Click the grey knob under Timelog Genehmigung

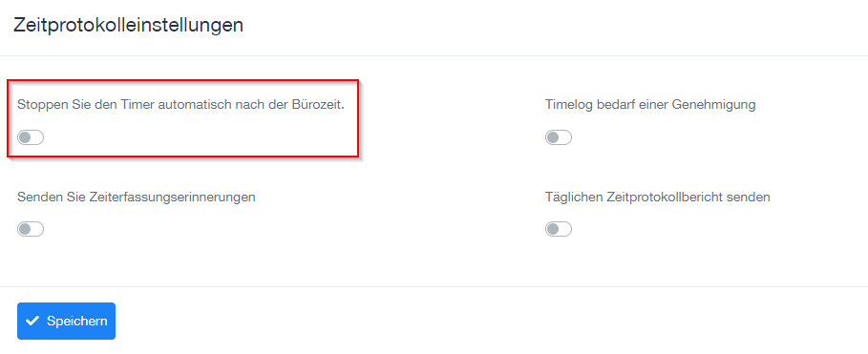pyautogui.click(x=553, y=137)
